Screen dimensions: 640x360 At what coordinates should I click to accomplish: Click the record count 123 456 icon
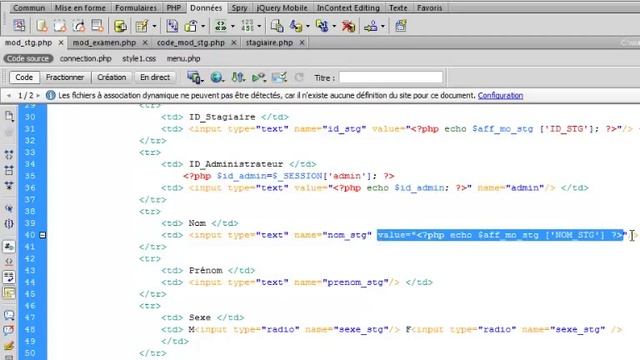pyautogui.click(x=248, y=26)
